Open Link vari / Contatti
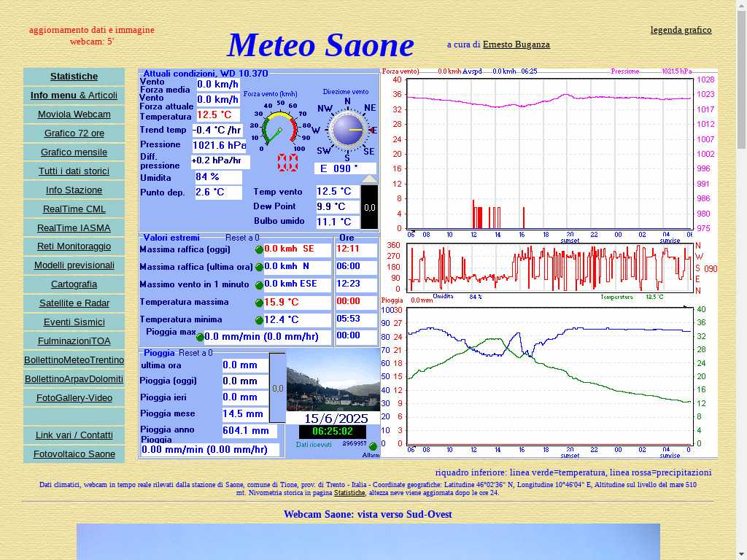The image size is (747, 560). pos(74,435)
